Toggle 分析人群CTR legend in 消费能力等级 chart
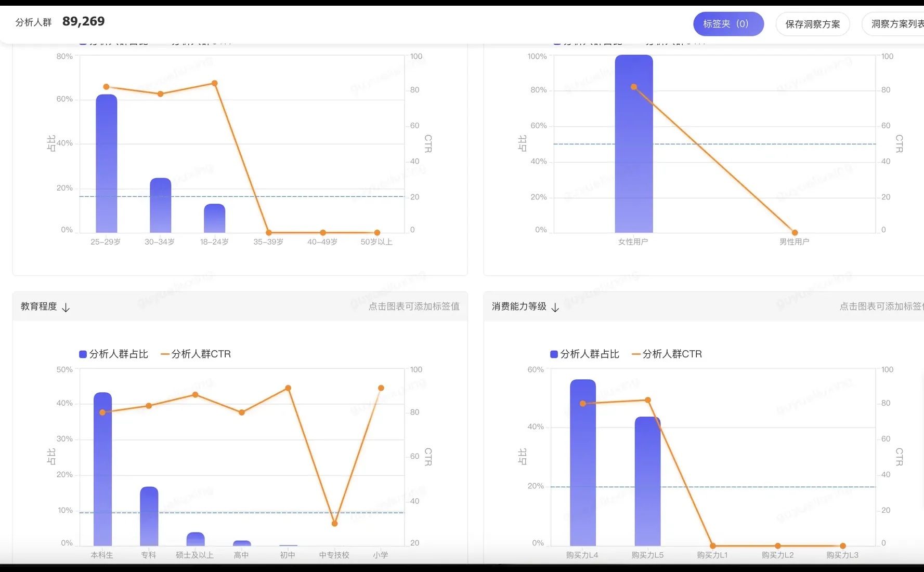This screenshot has width=924, height=572. 667,354
